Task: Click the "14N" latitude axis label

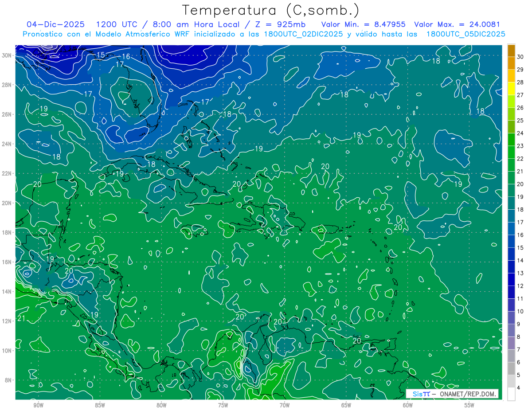Action: (7, 291)
